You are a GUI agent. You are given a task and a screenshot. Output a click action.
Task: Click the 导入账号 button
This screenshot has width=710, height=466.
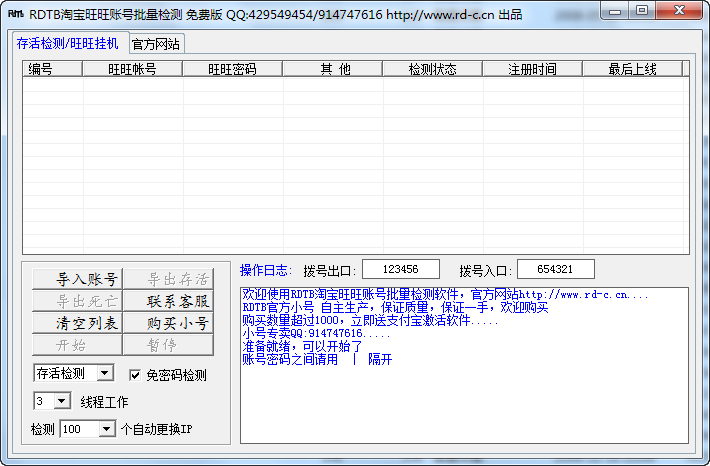(x=77, y=279)
